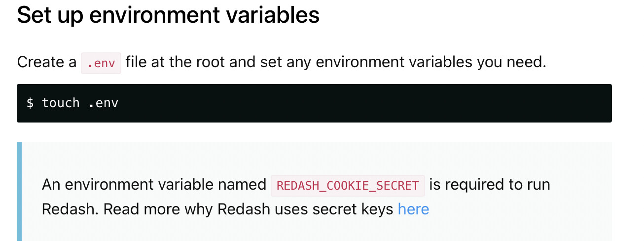Click 'is required to run' text

490,185
